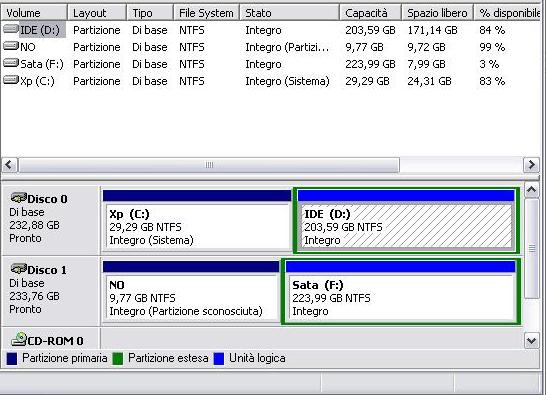Select the Xp (C:) volume name in list

coord(37,81)
